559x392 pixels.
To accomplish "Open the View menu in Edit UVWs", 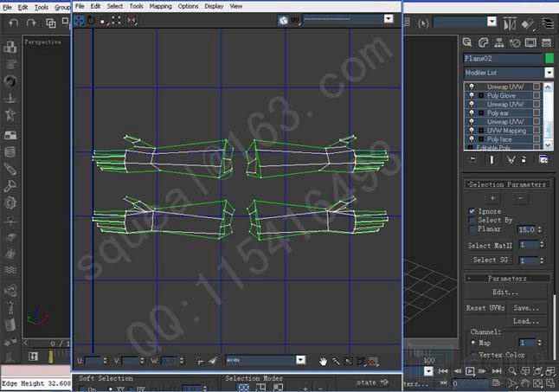I will [x=236, y=6].
